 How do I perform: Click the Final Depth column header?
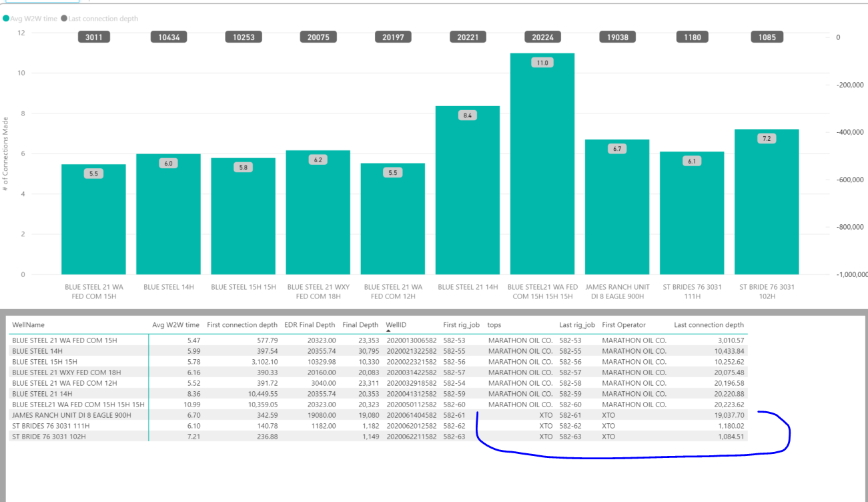pyautogui.click(x=360, y=325)
